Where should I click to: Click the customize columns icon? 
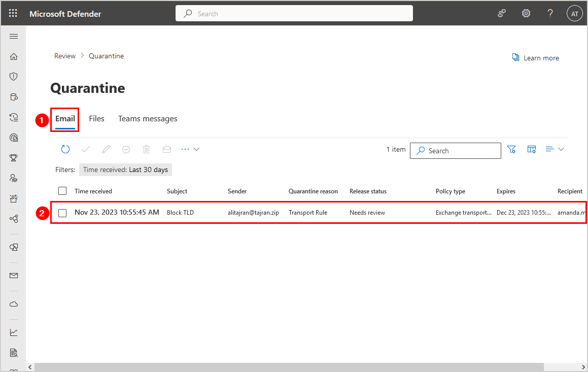coord(532,149)
